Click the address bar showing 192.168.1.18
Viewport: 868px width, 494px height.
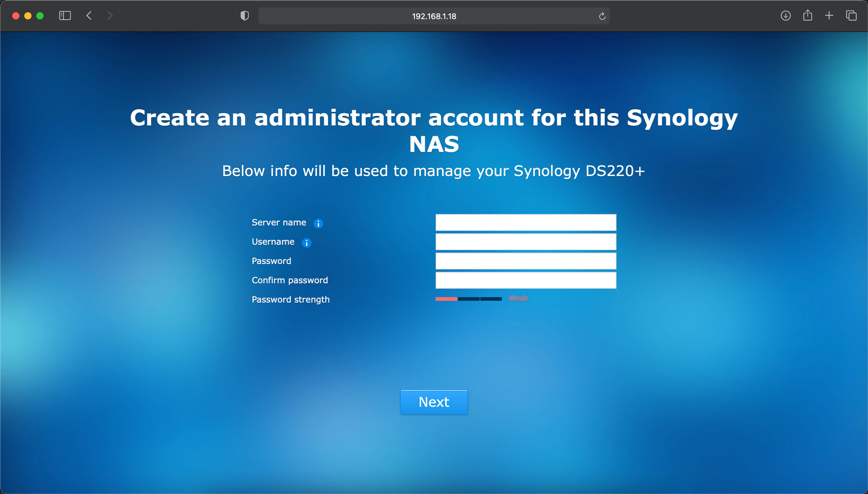pyautogui.click(x=434, y=16)
